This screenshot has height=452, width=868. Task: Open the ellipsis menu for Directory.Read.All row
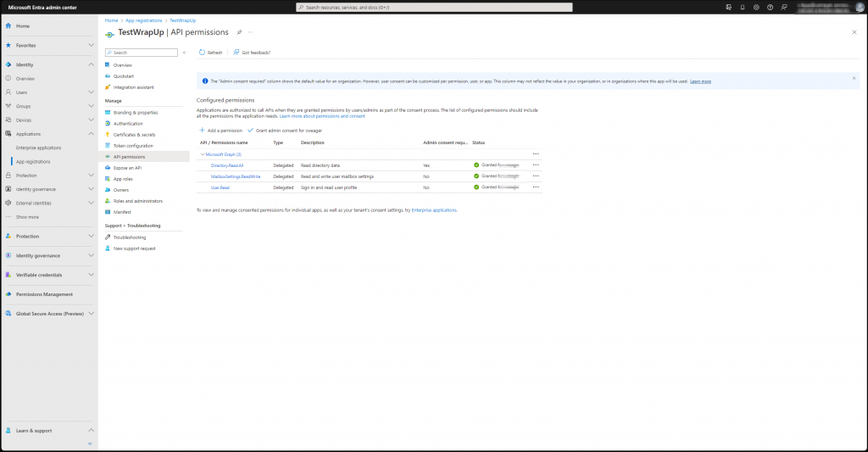[536, 165]
